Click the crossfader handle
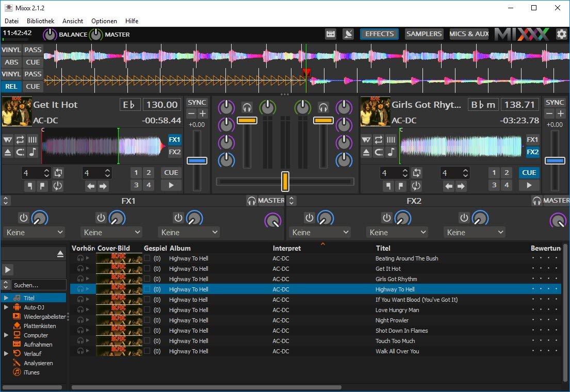 coord(285,182)
